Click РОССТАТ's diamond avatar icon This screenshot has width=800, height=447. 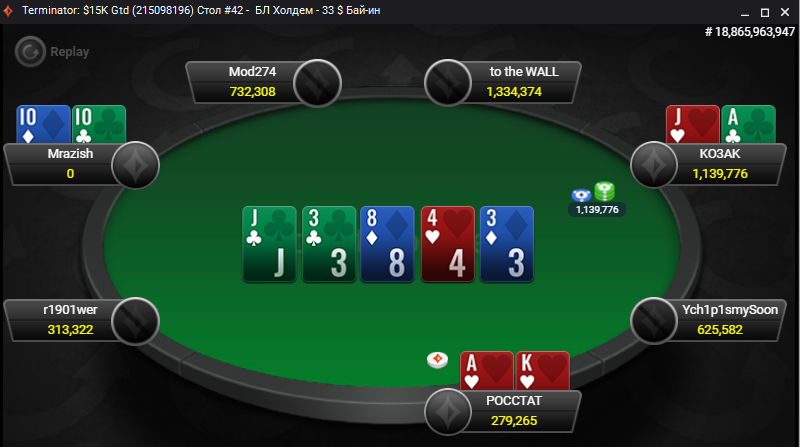(x=448, y=412)
